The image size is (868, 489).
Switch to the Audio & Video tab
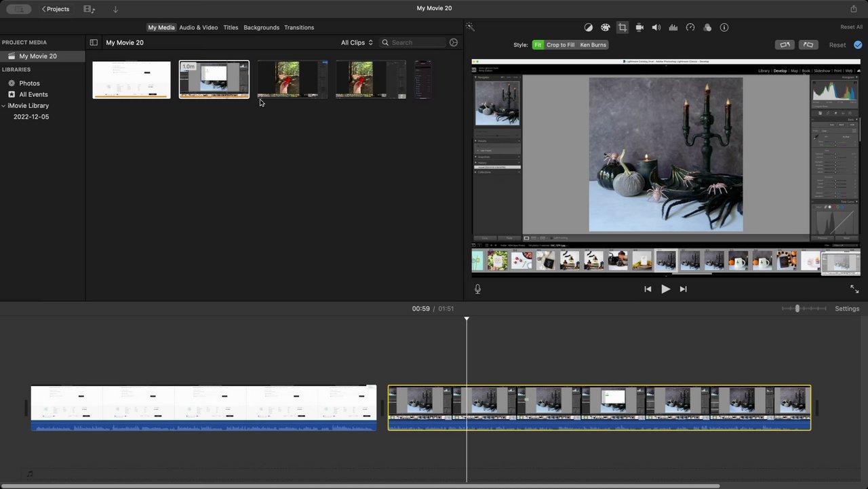pos(199,28)
